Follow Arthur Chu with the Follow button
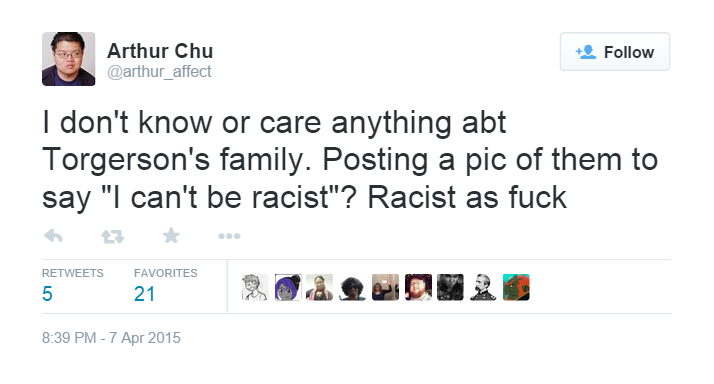Viewport: 714px width, 384px height. (615, 51)
